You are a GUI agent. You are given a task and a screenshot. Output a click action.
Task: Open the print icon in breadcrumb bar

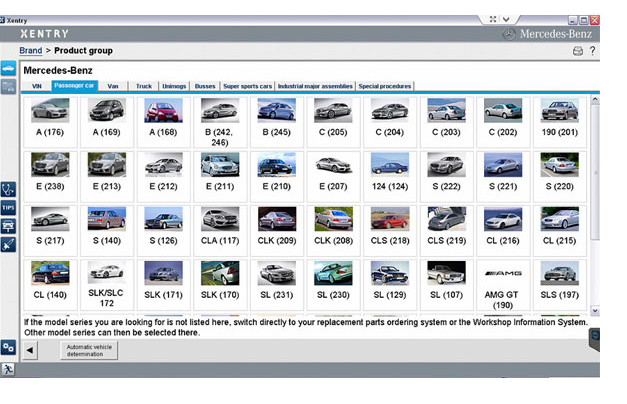pyautogui.click(x=577, y=51)
